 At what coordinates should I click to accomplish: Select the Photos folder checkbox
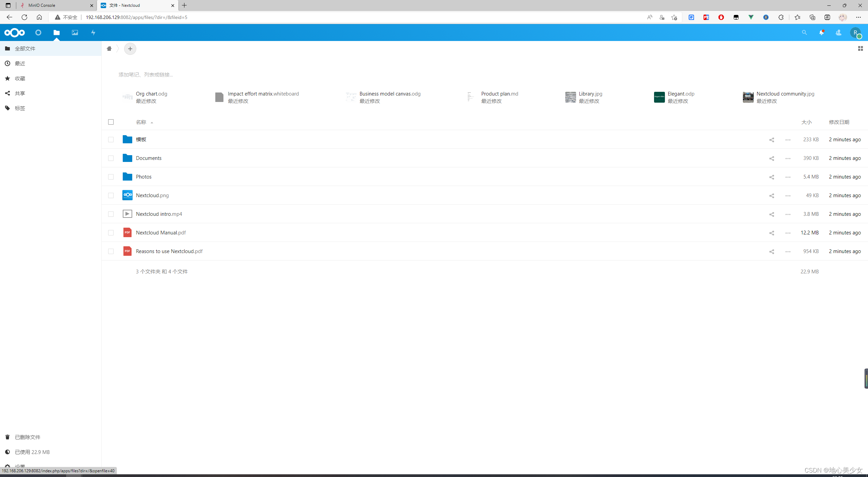[x=111, y=177]
